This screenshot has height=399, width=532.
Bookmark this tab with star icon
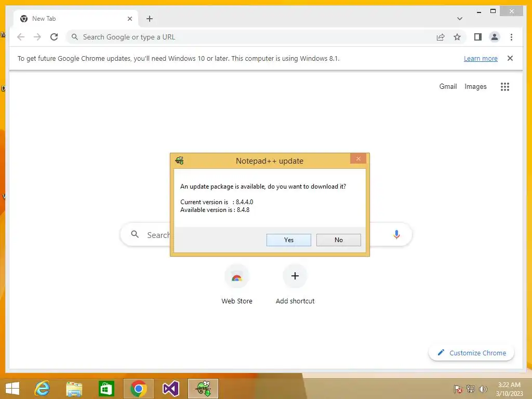[x=457, y=37]
